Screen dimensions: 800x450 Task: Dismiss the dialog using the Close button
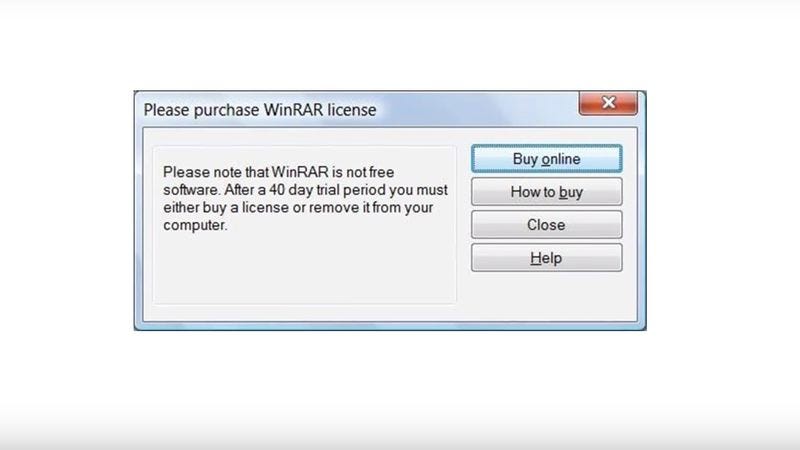coord(546,224)
